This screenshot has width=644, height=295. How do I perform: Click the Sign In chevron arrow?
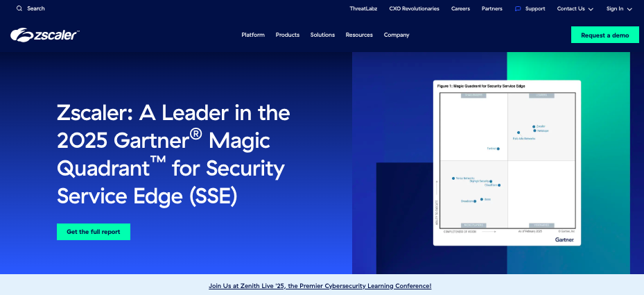point(629,9)
